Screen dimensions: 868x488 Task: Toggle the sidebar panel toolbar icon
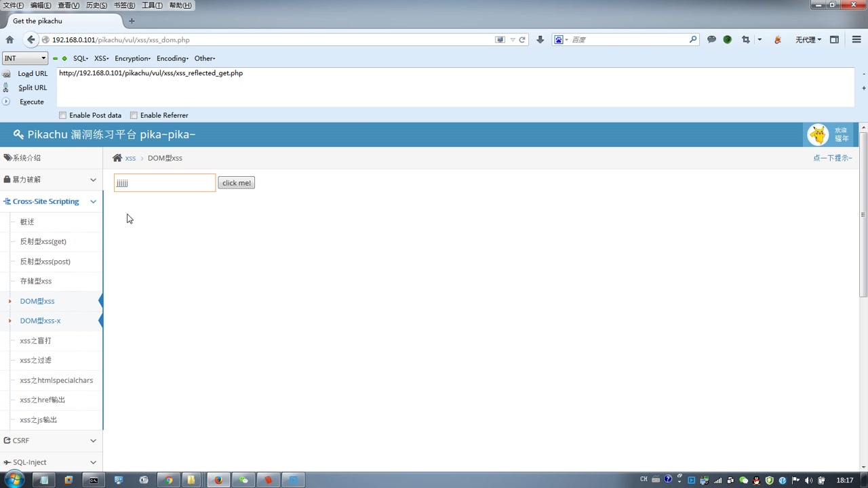point(835,40)
